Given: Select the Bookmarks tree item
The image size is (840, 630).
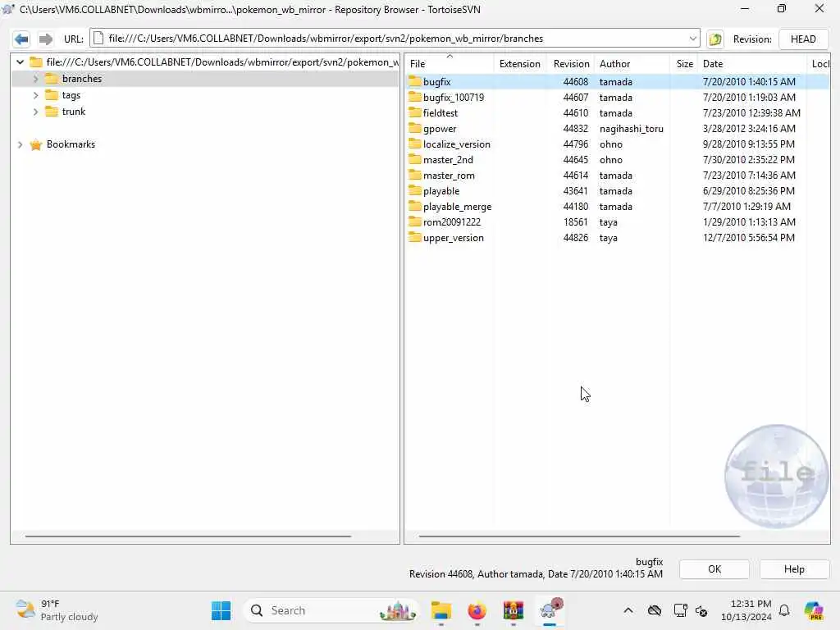Looking at the screenshot, I should tap(71, 144).
